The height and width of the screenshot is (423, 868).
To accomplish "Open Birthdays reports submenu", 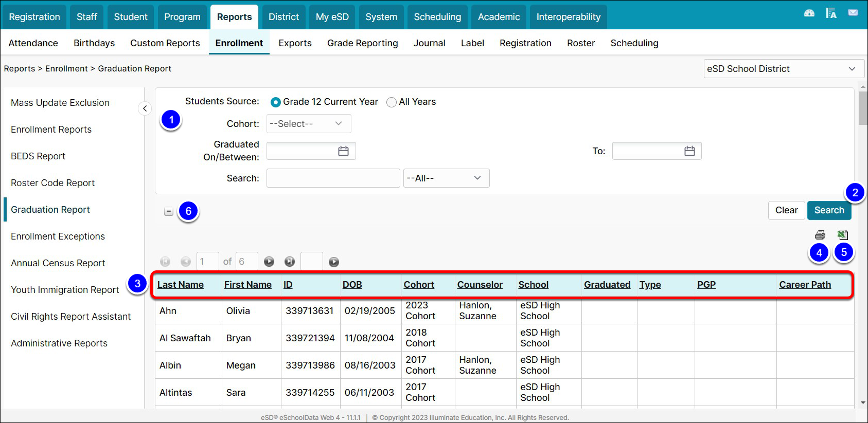I will [94, 43].
